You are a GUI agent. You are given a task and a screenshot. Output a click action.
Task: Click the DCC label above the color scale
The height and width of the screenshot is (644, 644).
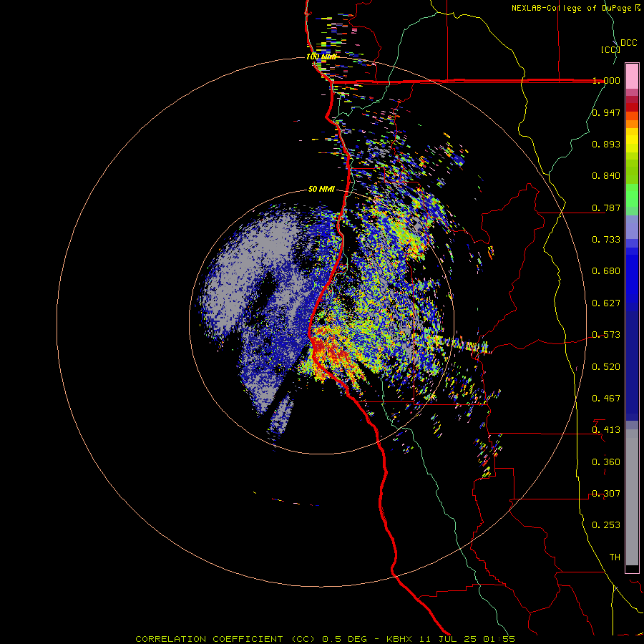tap(628, 43)
